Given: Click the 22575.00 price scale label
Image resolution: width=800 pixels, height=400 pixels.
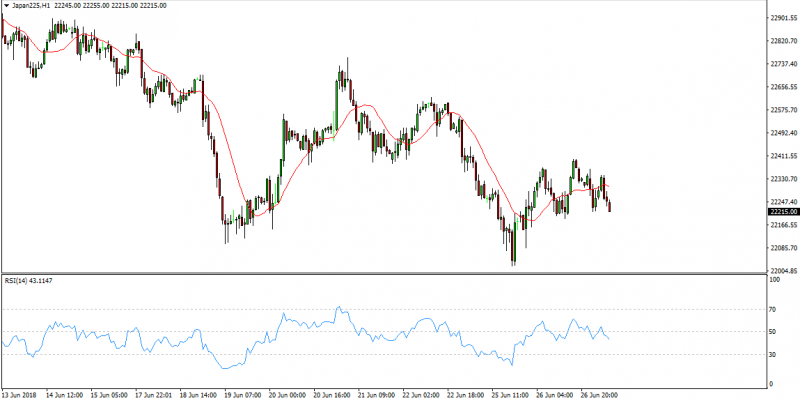Looking at the screenshot, I should tap(782, 110).
